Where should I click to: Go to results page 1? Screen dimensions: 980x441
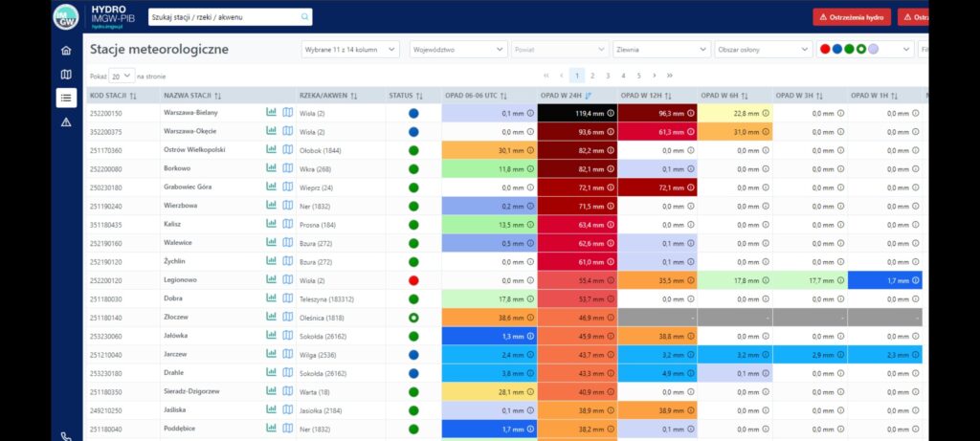[577, 76]
